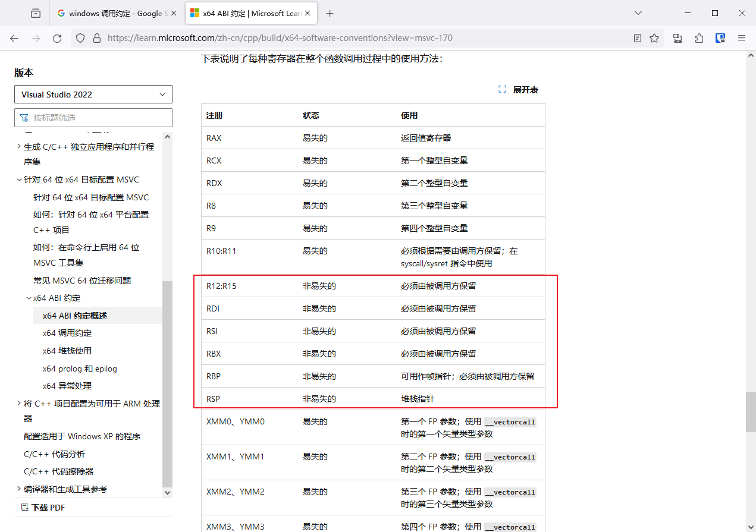Expand 将 C++ 项目配置为可用于 ARM 处理器 node

pos(19,404)
